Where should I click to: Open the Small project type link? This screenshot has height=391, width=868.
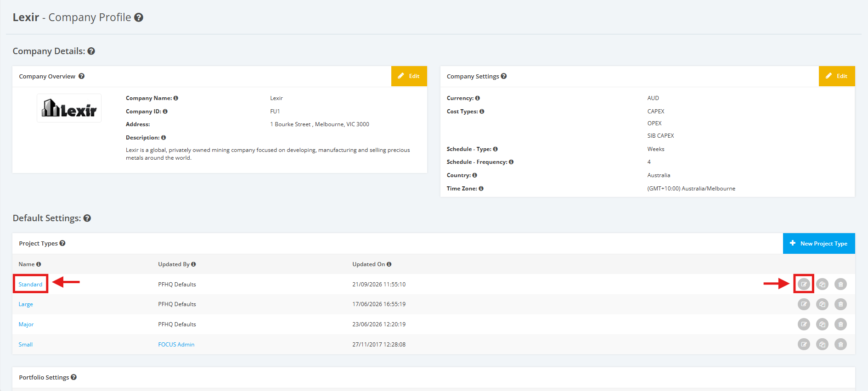tap(26, 345)
